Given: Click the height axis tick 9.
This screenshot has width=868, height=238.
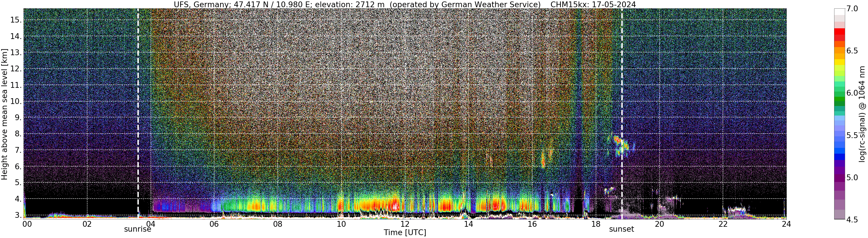Looking at the screenshot, I should (x=18, y=118).
